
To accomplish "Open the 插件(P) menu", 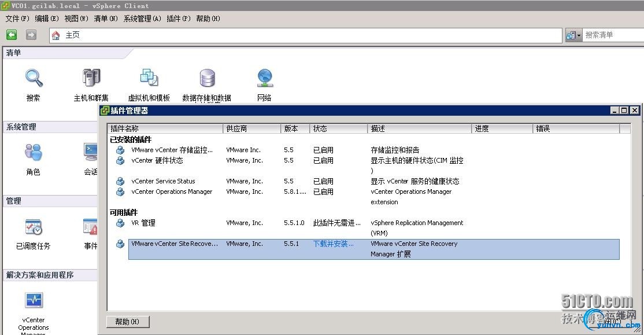I will 179,19.
